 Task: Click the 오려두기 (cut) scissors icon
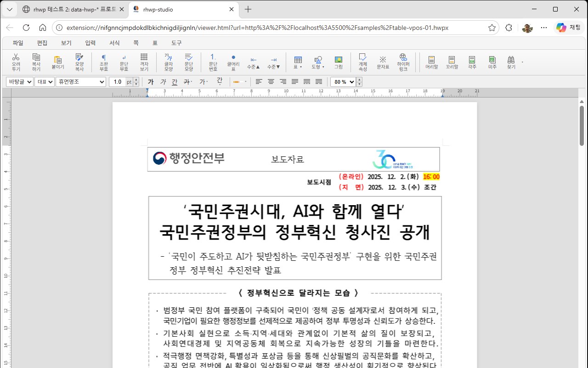(x=16, y=62)
